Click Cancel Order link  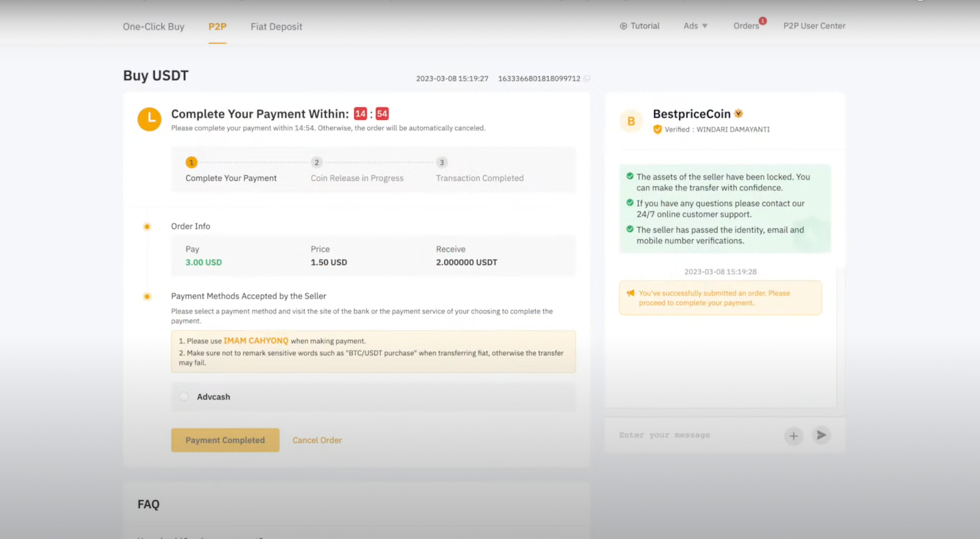click(317, 440)
